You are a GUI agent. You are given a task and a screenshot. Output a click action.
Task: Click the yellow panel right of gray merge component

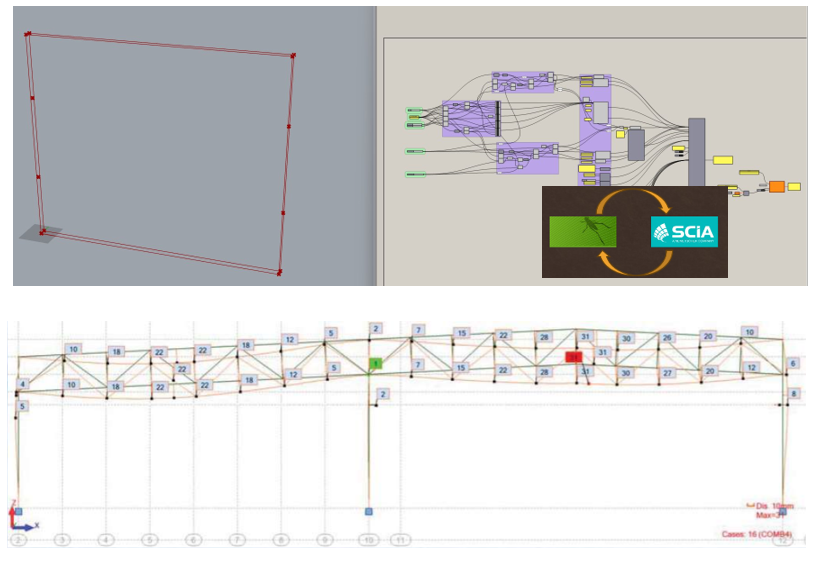[722, 159]
